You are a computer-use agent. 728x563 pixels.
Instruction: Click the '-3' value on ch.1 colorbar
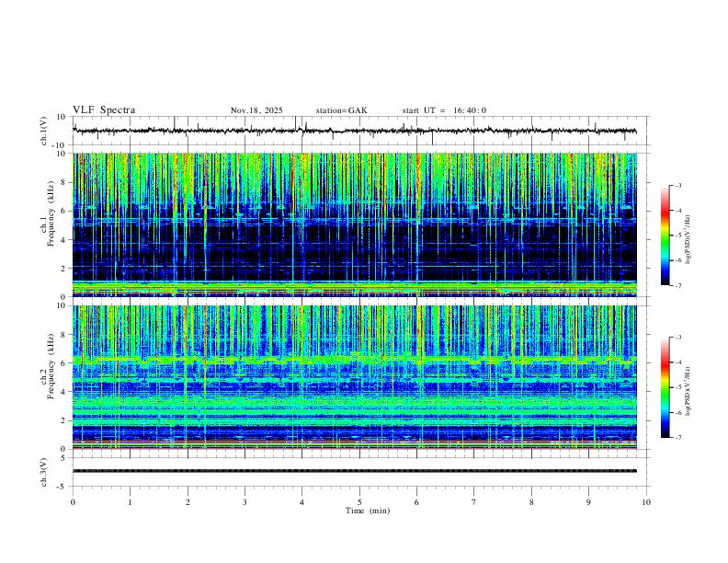click(677, 185)
